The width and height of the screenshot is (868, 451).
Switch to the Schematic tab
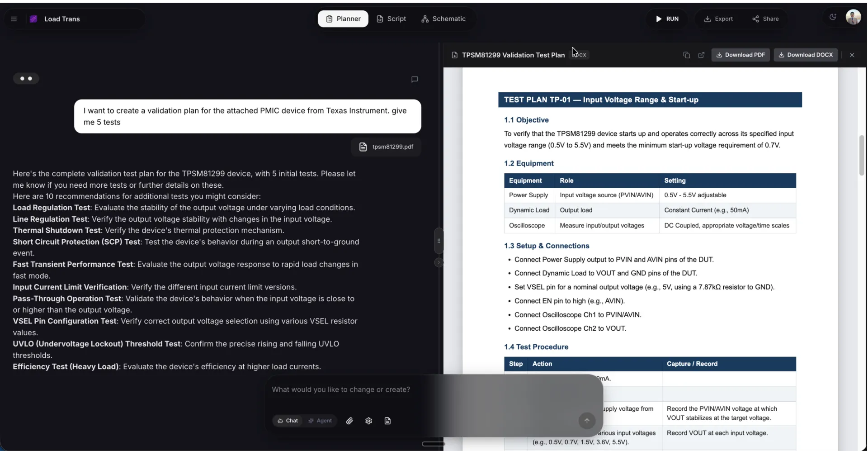[x=443, y=19]
